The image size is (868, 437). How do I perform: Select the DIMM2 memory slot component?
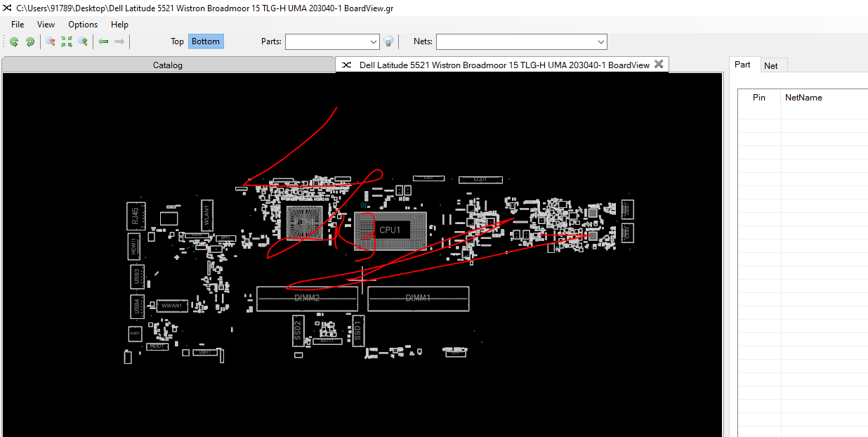click(307, 299)
